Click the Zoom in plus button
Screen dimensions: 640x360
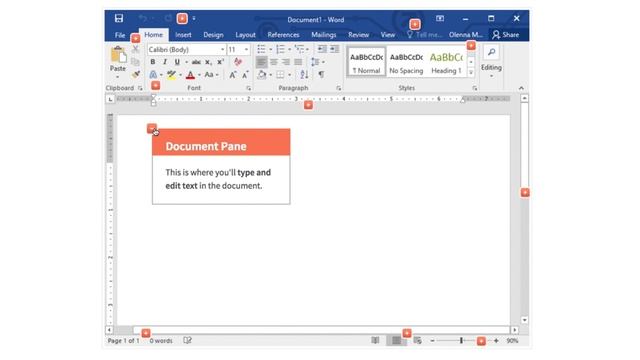[496, 341]
